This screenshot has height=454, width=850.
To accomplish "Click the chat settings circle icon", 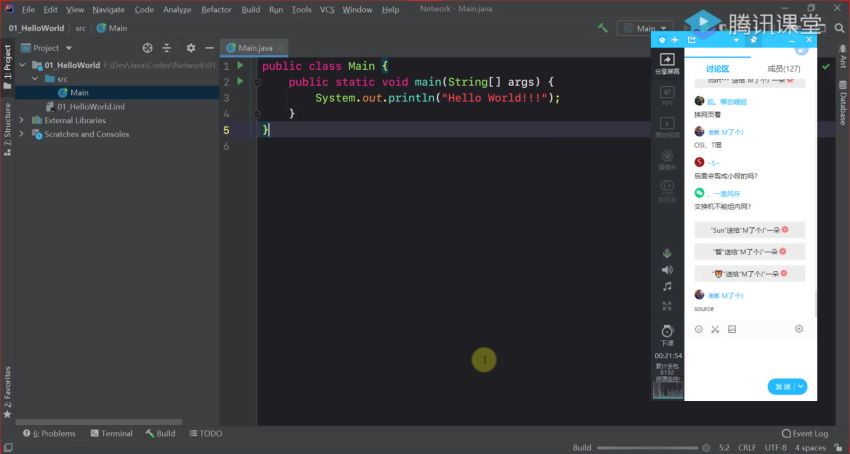I will pyautogui.click(x=799, y=329).
